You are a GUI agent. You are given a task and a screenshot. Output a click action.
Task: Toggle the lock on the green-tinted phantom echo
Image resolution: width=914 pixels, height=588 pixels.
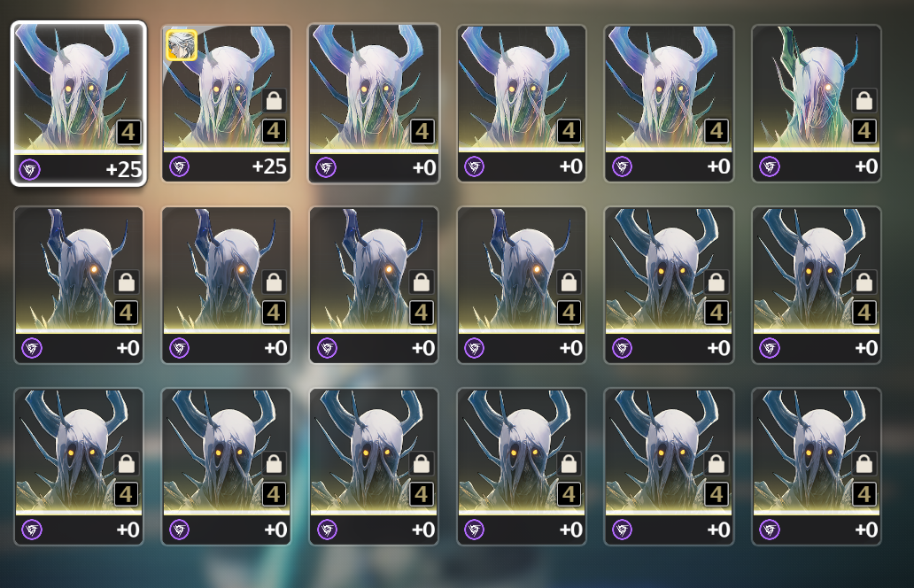864,101
